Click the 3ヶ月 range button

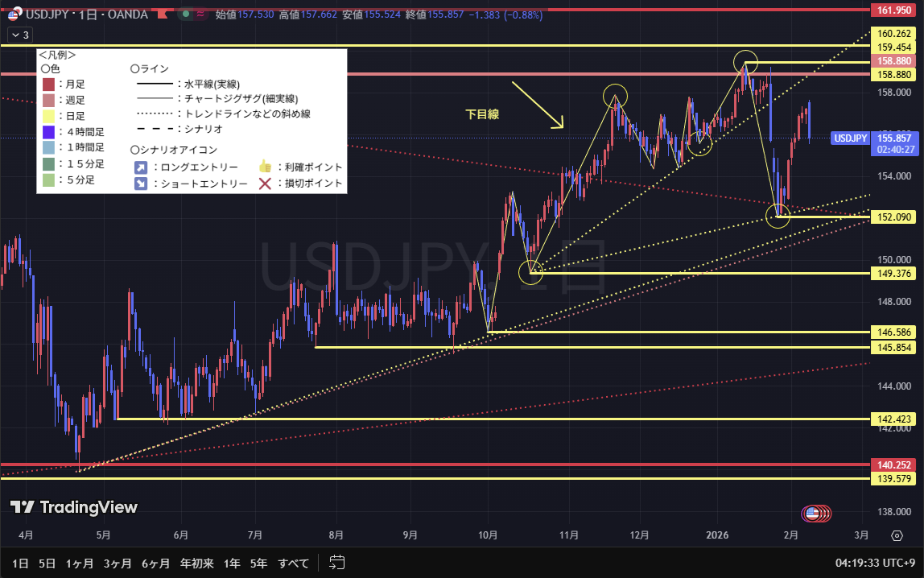pos(118,563)
